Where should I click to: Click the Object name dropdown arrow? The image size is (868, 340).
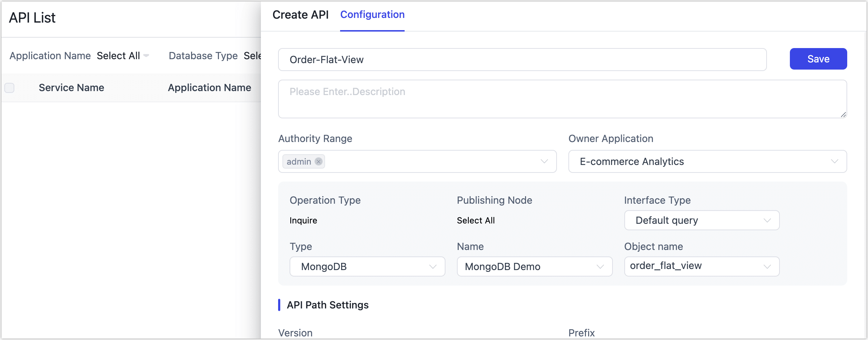coord(767,266)
